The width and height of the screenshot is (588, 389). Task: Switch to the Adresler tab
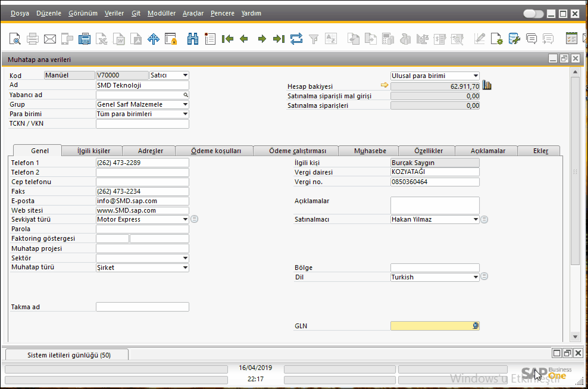coord(149,151)
